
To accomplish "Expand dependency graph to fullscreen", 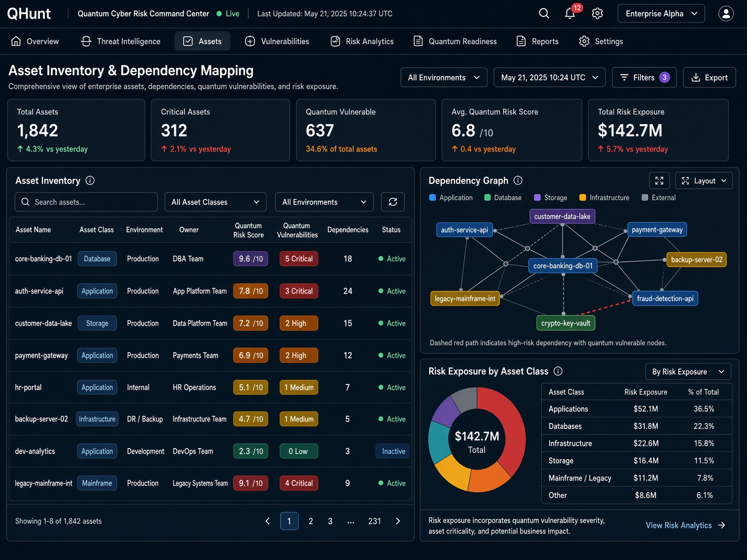I will click(659, 181).
